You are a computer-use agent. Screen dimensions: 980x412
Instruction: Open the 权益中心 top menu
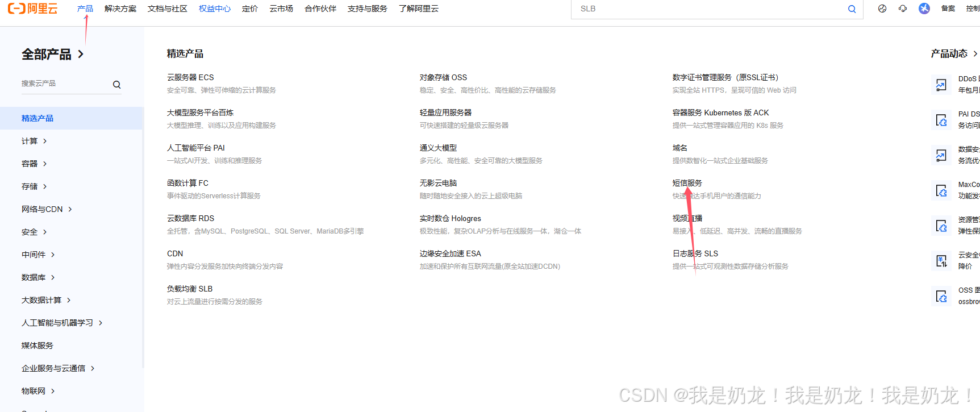pyautogui.click(x=215, y=9)
